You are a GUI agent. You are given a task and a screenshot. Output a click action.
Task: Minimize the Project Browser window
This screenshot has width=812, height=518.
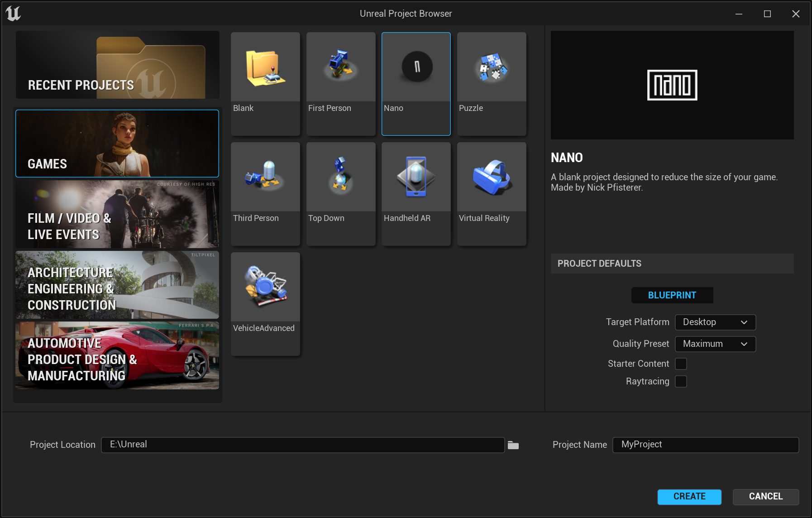739,14
